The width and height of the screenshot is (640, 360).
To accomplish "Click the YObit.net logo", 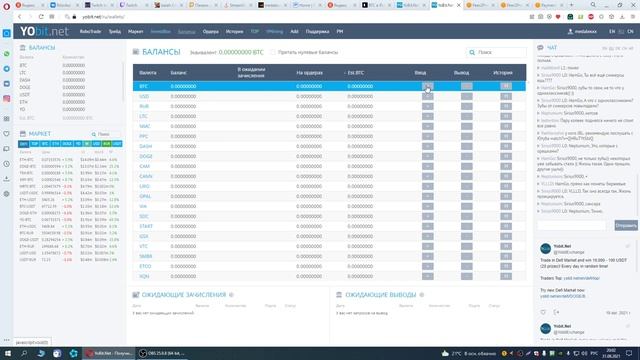I will [x=44, y=31].
